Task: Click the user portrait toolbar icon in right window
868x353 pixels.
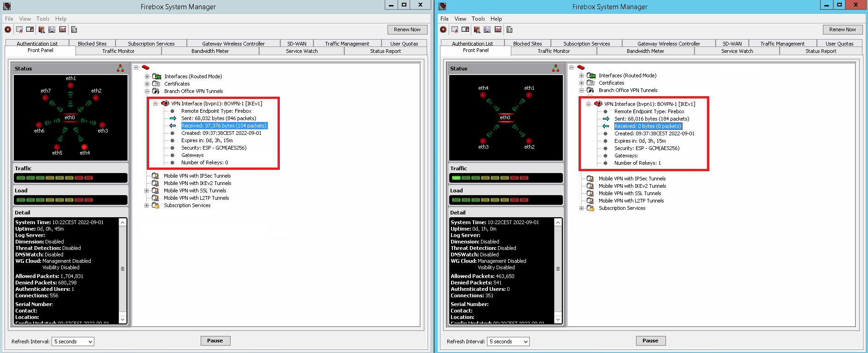Action: coord(477,29)
